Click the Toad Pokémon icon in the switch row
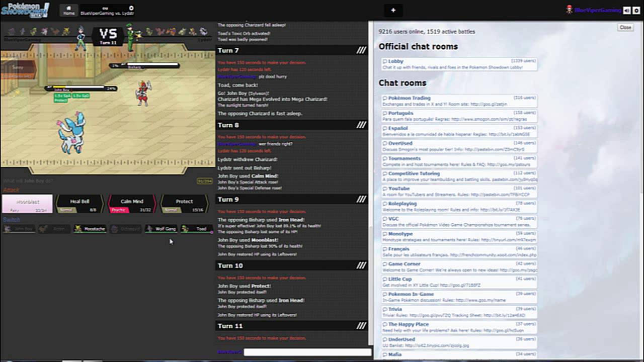 185,229
